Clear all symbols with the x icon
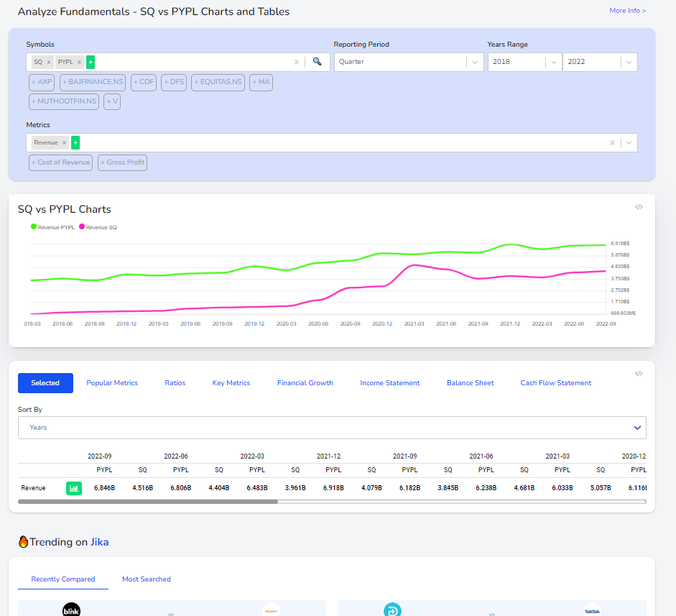The height and width of the screenshot is (616, 676). 297,62
